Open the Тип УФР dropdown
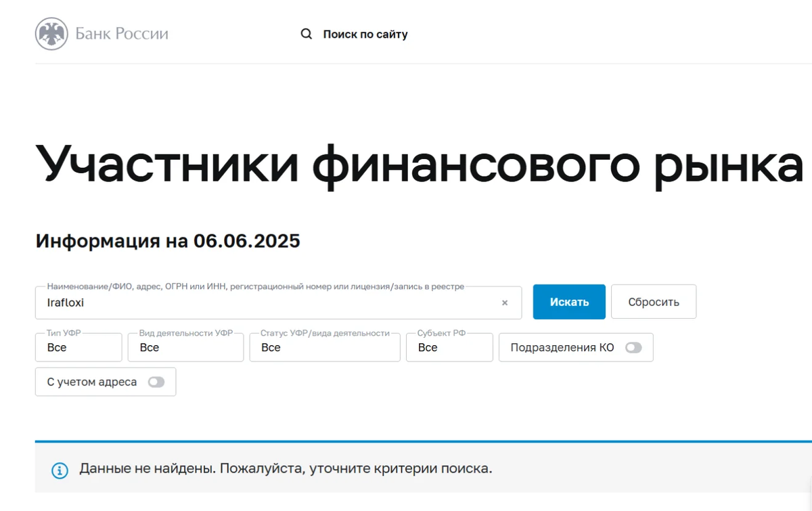The height and width of the screenshot is (511, 812). tap(78, 347)
